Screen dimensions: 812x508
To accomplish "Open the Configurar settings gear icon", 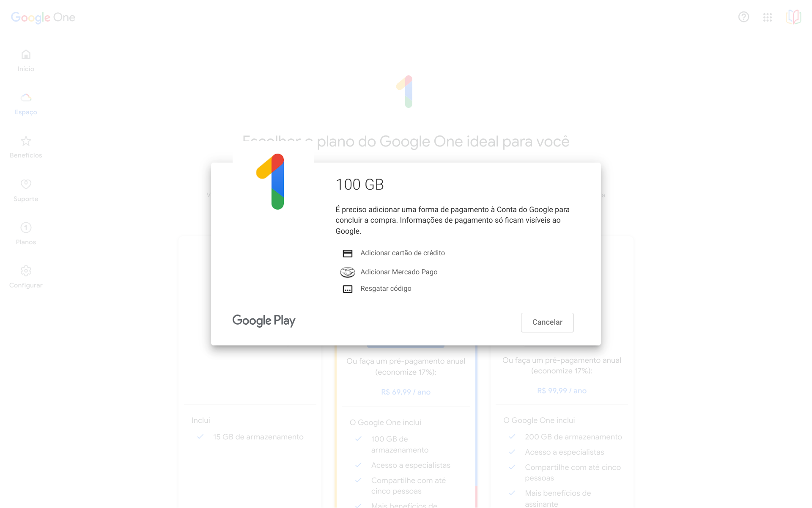I will 26,271.
